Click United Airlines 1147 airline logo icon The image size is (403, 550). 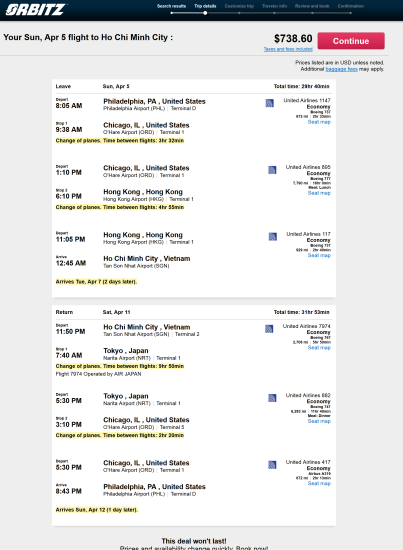[x=269, y=103]
